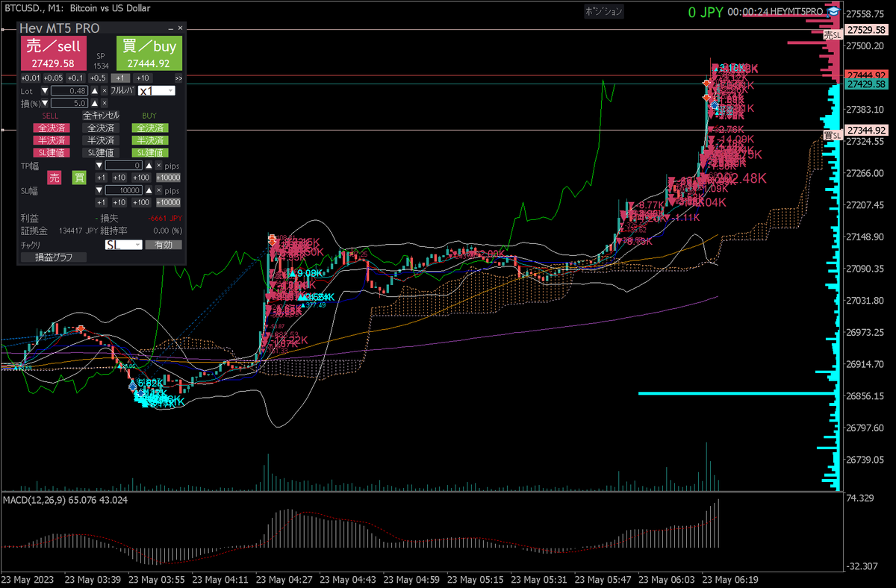Increase SL幅 pips with up arrow
Screen dimensions: 896x588
[x=149, y=190]
